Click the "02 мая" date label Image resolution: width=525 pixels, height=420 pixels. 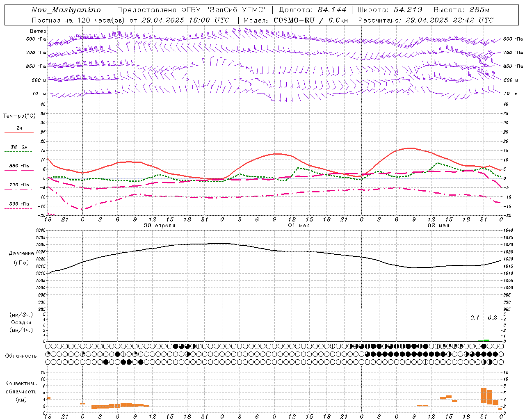438,225
